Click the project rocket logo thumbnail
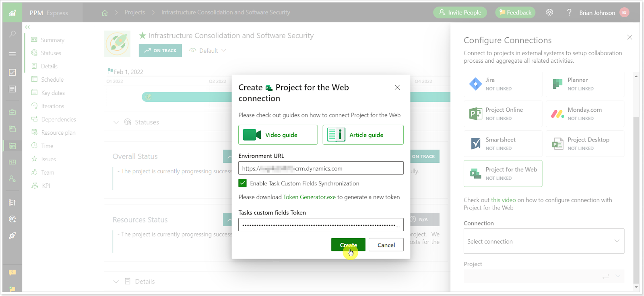Screen dimensions: 644x296 [117, 43]
